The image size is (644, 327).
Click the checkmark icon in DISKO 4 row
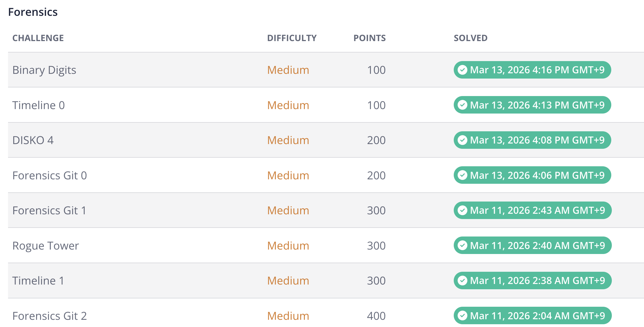(462, 140)
